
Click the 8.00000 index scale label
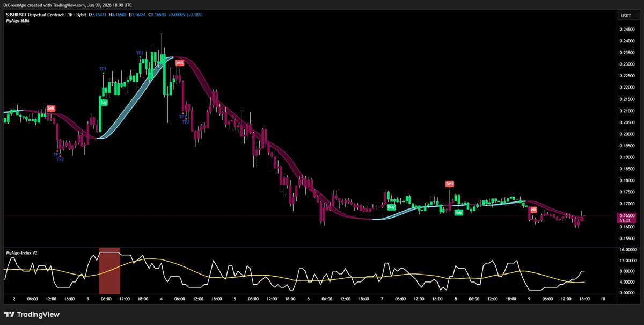coord(628,271)
